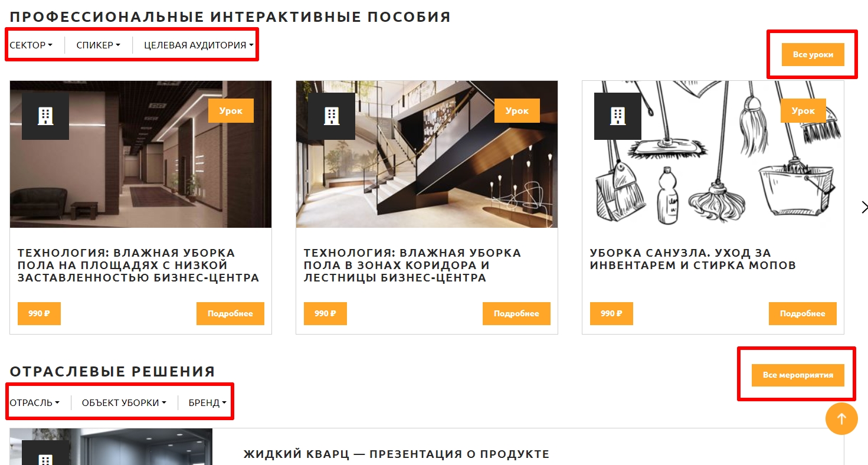Screen dimensions: 868x465
Task: Click building icon on first lesson card
Action: coord(45,116)
